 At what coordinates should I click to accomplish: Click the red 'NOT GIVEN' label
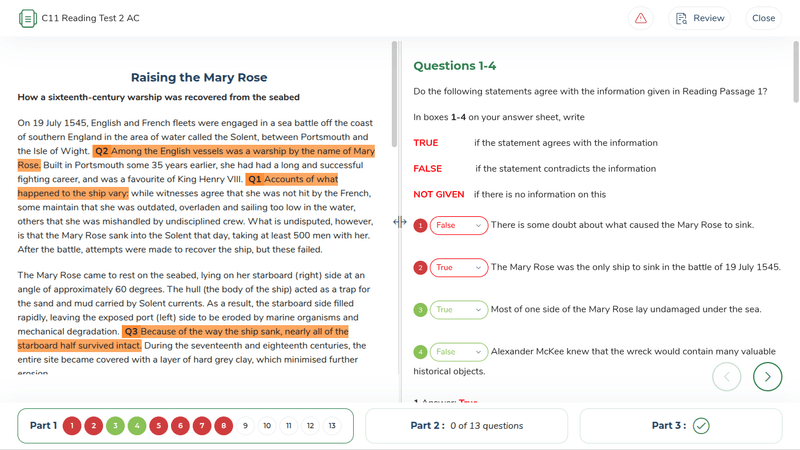pyautogui.click(x=439, y=195)
